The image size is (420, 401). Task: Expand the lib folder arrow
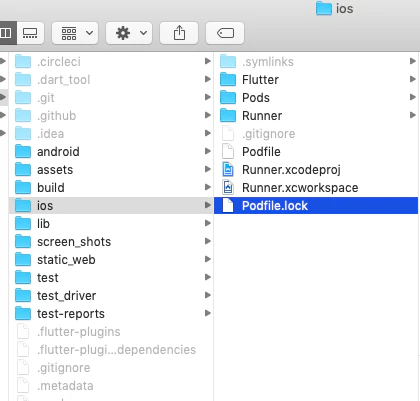(208, 223)
